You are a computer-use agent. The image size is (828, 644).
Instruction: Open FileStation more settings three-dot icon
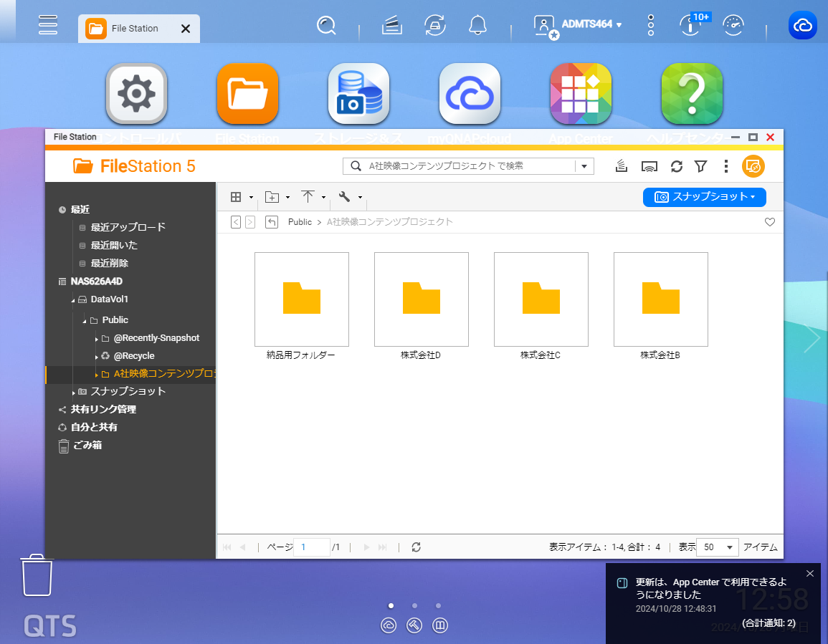[726, 166]
